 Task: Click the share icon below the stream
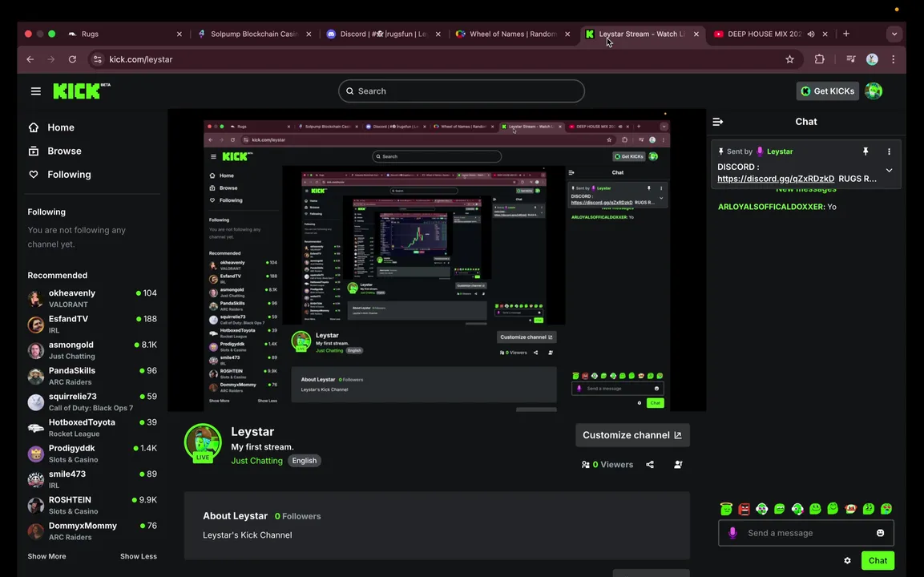649,465
